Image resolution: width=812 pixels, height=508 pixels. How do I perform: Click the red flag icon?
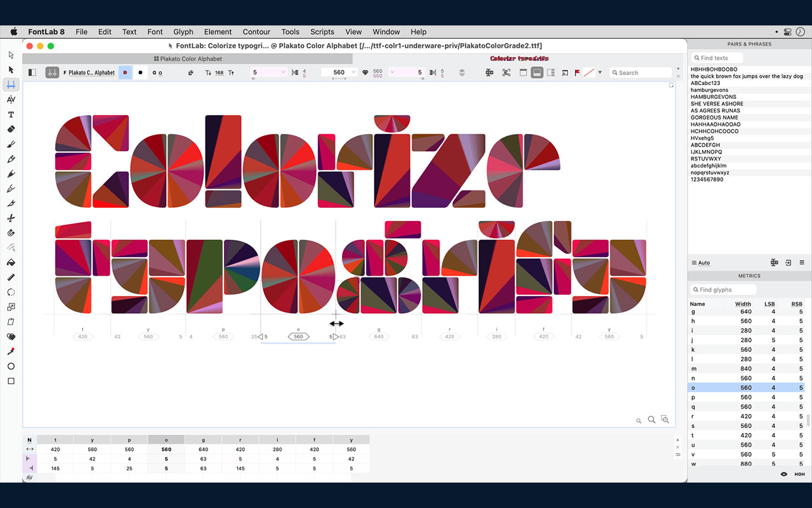coord(577,72)
